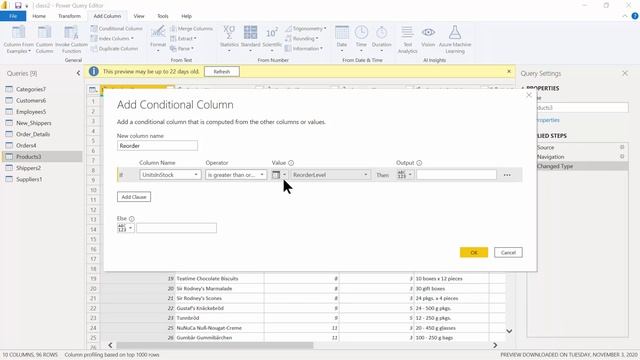This screenshot has width=640, height=360.
Task: Click the Output value field
Action: [x=456, y=175]
